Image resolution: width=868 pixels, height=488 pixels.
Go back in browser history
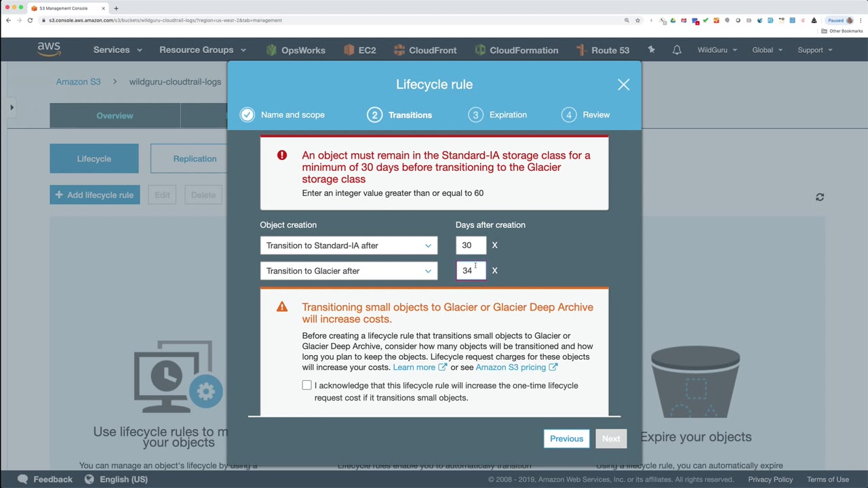pos(8,20)
